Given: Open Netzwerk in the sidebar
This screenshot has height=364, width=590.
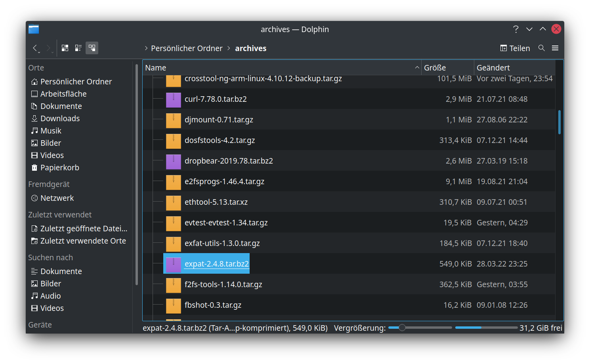Looking at the screenshot, I should (57, 198).
